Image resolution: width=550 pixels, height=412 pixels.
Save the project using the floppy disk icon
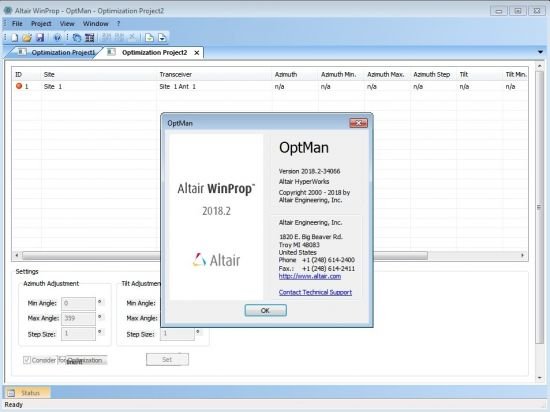pyautogui.click(x=40, y=38)
